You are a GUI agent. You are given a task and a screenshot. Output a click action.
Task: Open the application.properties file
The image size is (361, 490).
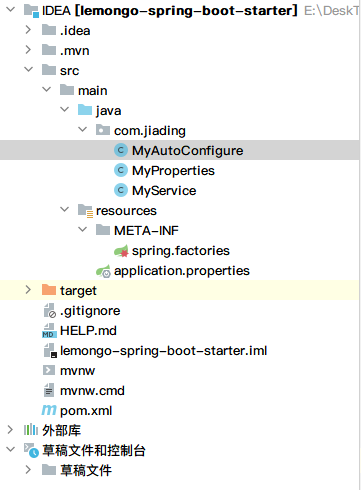click(x=182, y=271)
